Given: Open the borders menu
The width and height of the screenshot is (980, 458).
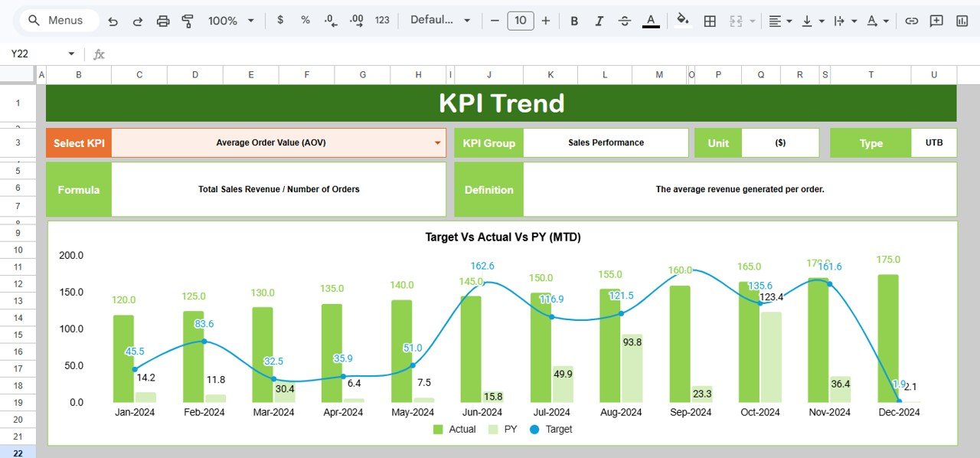Looking at the screenshot, I should click(x=709, y=21).
